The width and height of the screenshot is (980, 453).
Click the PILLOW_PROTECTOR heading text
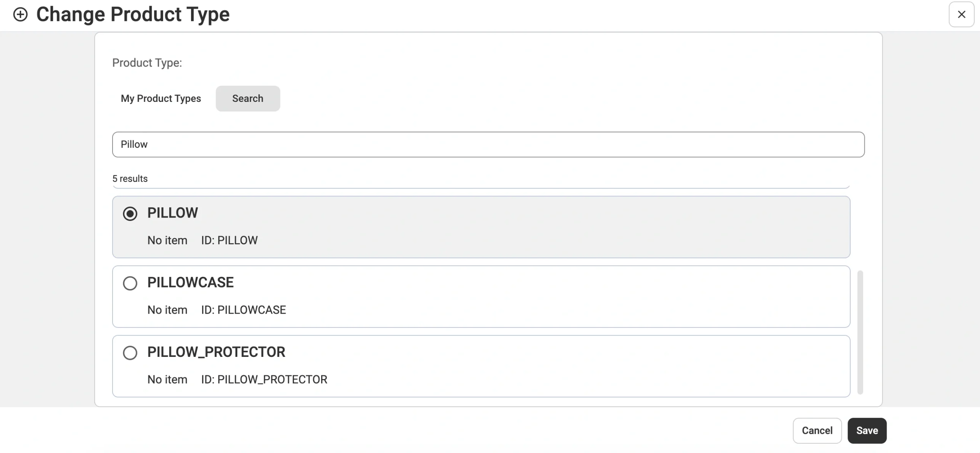coord(216,352)
